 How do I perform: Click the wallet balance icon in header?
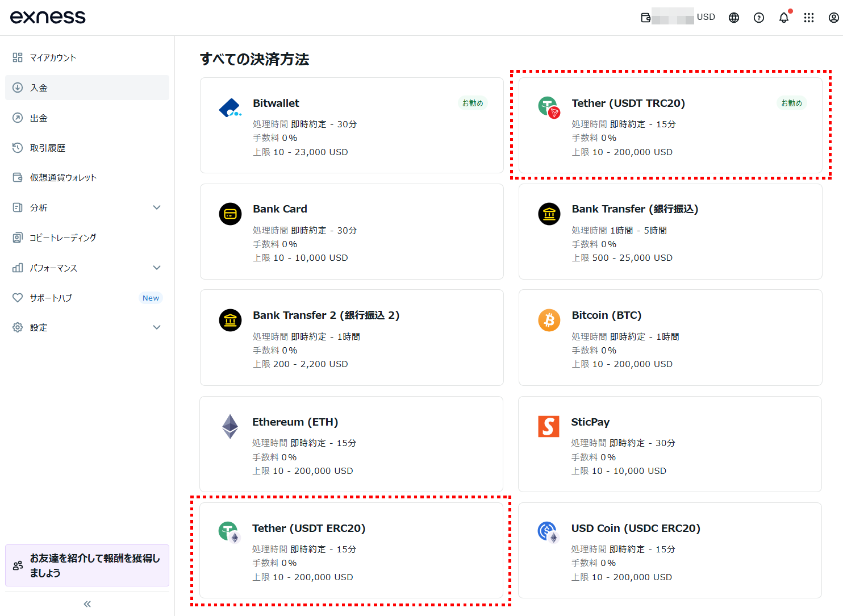(x=646, y=18)
